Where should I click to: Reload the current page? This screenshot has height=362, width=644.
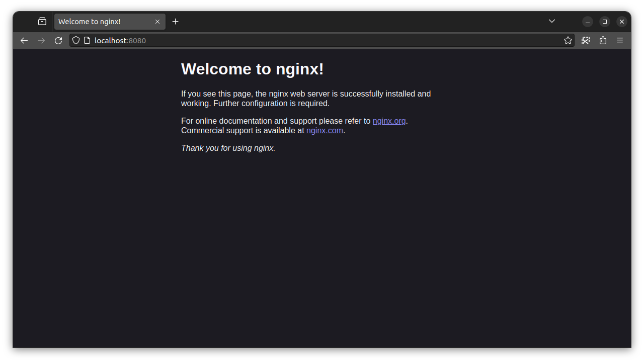[58, 40]
